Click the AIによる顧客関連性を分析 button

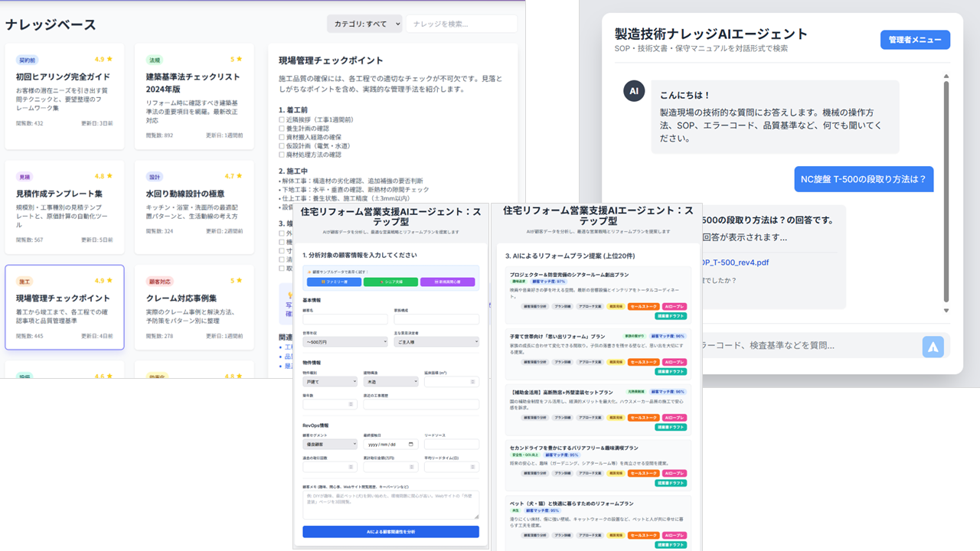click(390, 530)
